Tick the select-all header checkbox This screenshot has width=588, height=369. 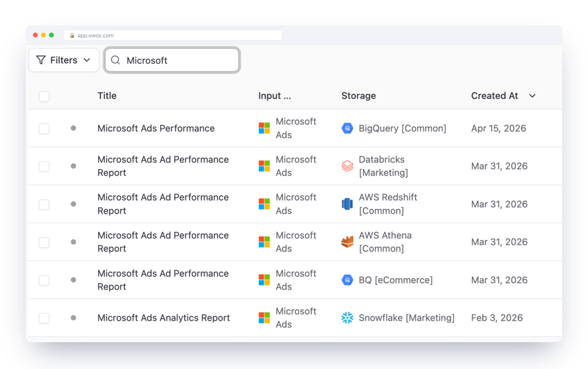pos(44,96)
